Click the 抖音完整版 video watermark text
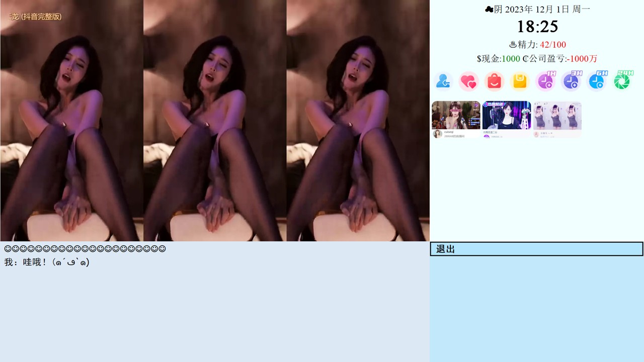The image size is (644, 362). tap(35, 17)
